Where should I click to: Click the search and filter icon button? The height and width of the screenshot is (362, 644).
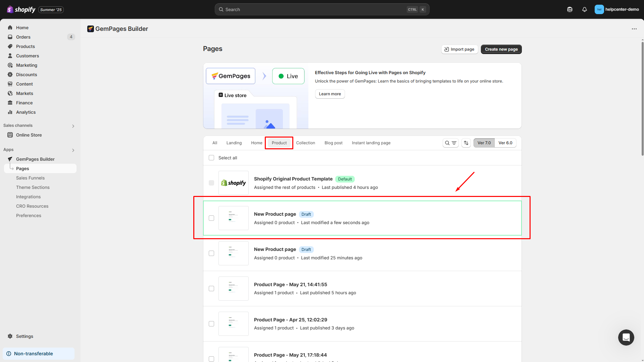click(450, 143)
